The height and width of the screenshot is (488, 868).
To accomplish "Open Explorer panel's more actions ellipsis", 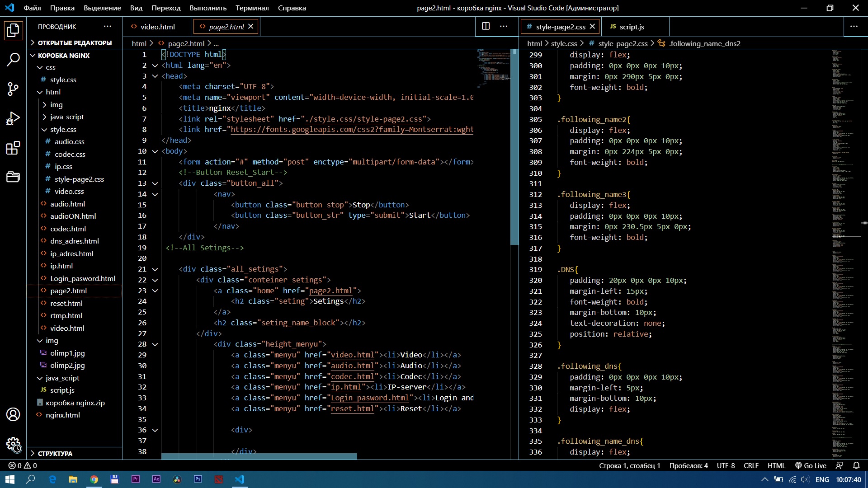I will 108,26.
